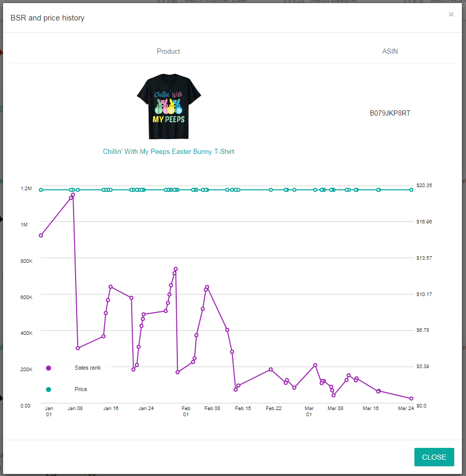
Task: Click sales rank peak point near Feb 08
Action: click(207, 287)
